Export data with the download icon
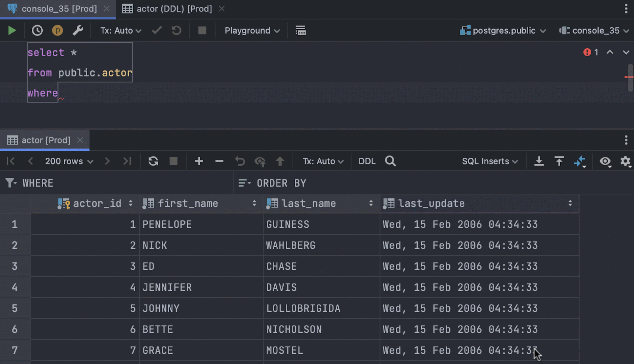The image size is (634, 364). coord(539,161)
